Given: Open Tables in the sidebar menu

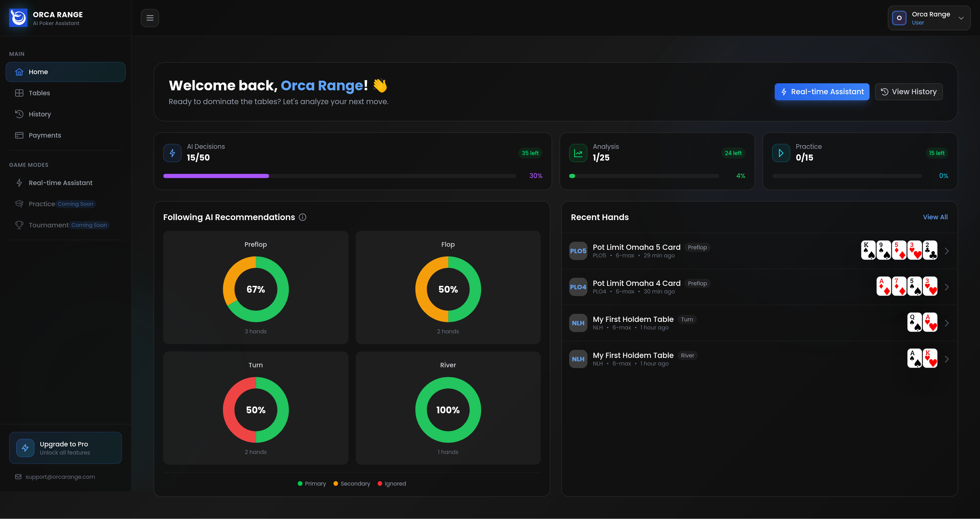Looking at the screenshot, I should coord(39,93).
